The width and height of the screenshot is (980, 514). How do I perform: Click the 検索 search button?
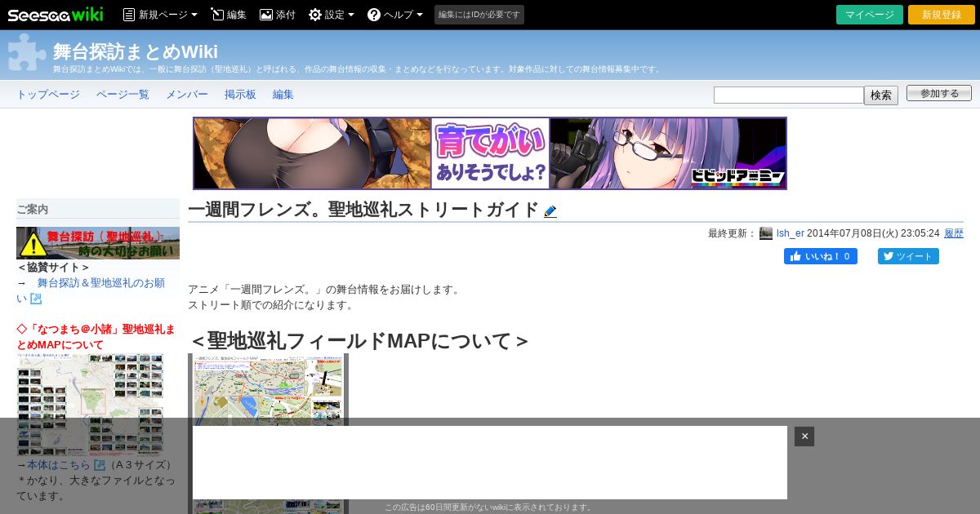coord(881,95)
